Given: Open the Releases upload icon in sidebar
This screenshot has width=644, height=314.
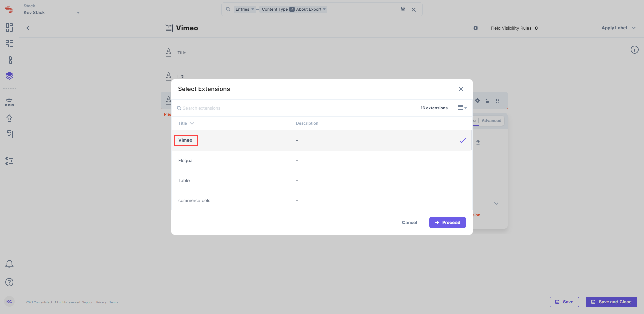Looking at the screenshot, I should pyautogui.click(x=9, y=118).
